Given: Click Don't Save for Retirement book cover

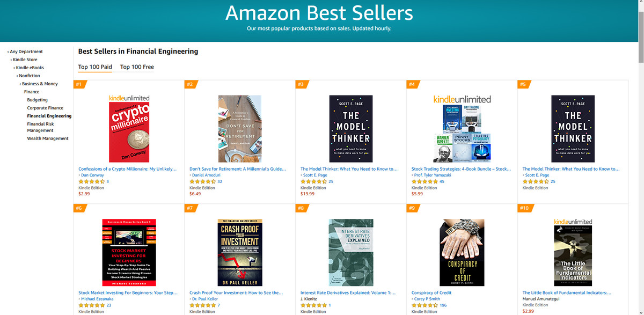Looking at the screenshot, I should coord(239,129).
